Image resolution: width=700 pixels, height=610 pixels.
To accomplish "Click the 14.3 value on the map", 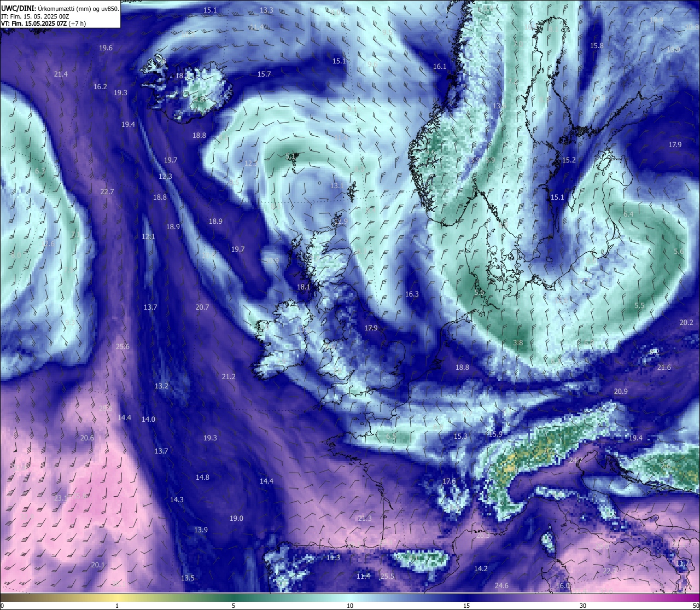I will (177, 500).
